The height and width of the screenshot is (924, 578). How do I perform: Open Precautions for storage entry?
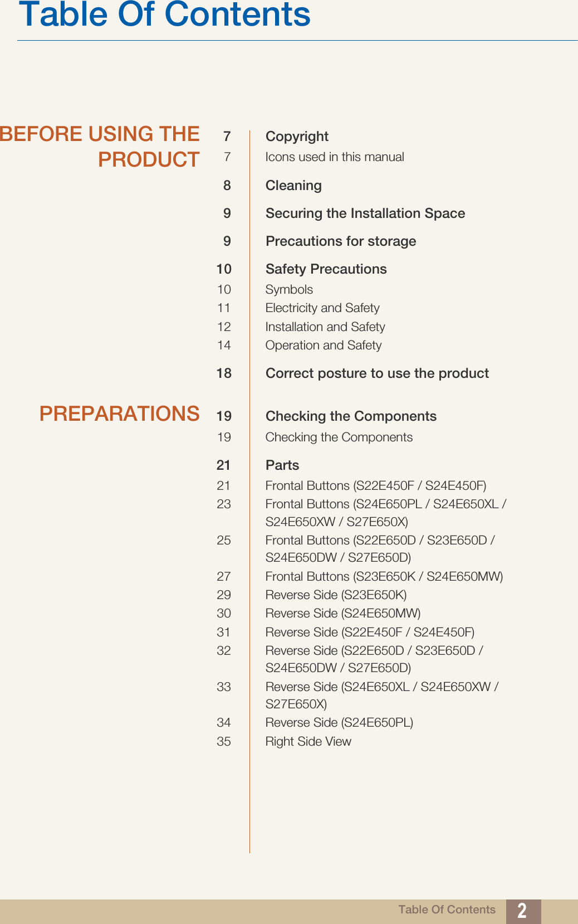[341, 241]
